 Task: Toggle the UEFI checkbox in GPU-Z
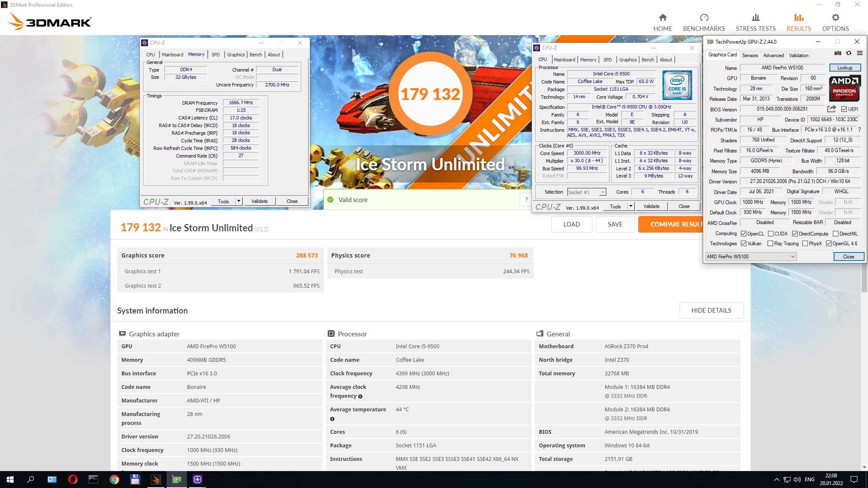pos(844,109)
